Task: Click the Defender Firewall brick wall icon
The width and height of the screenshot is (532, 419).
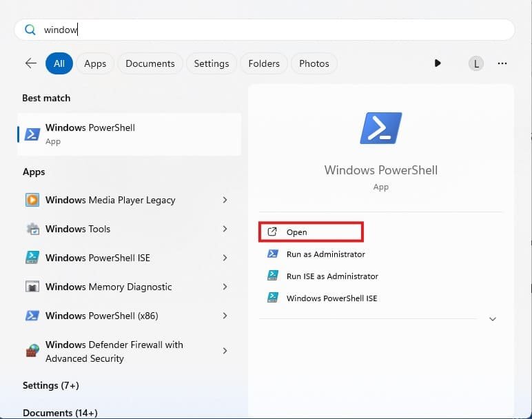Action: 32,351
